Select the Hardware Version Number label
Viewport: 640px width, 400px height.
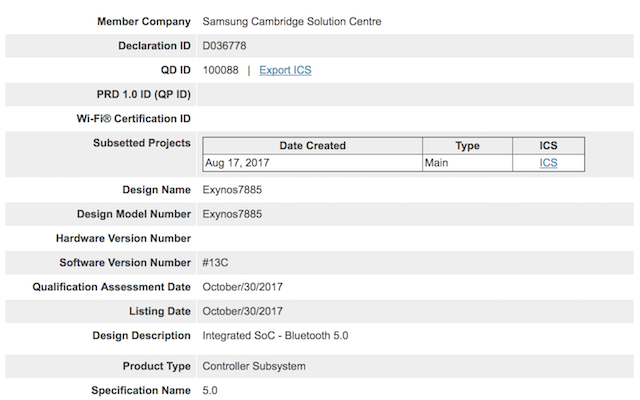point(123,238)
